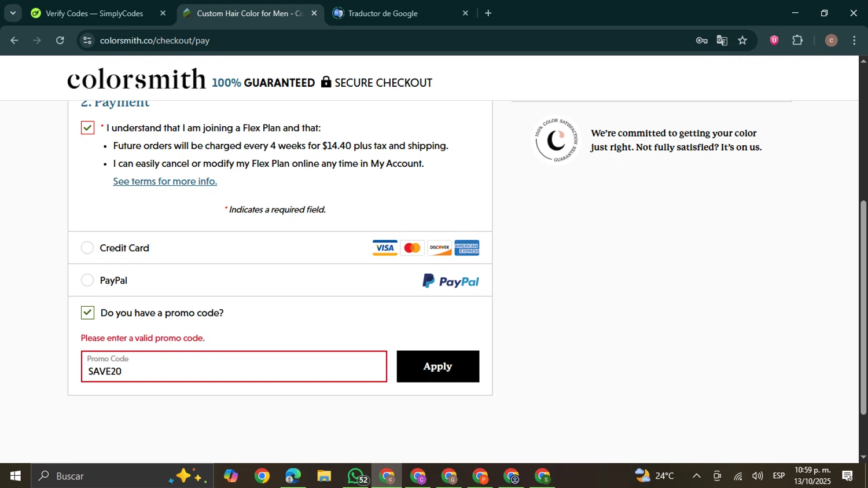The width and height of the screenshot is (868, 488).
Task: View site information icon in address bar
Action: pyautogui.click(x=87, y=41)
